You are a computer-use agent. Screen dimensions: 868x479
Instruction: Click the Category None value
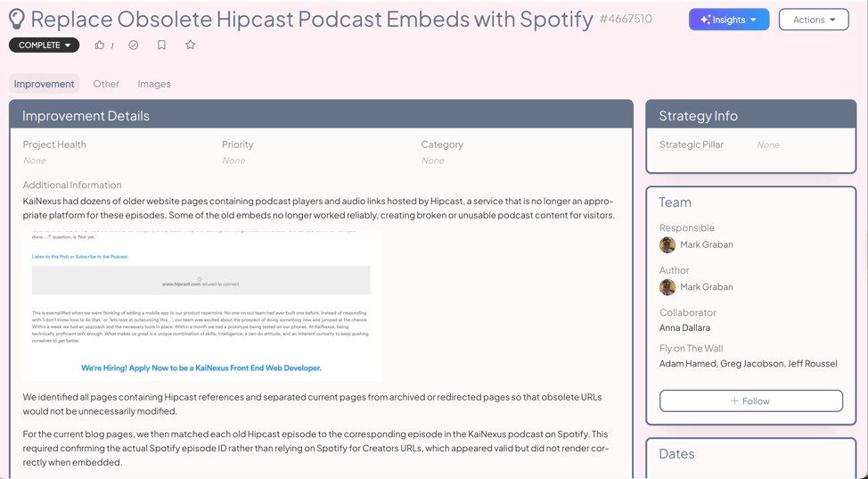[432, 161]
